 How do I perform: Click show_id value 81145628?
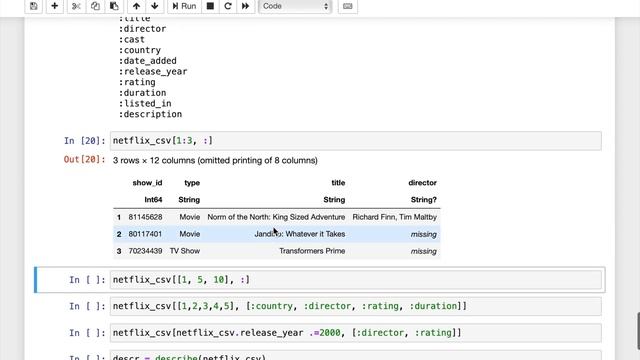coord(145,217)
